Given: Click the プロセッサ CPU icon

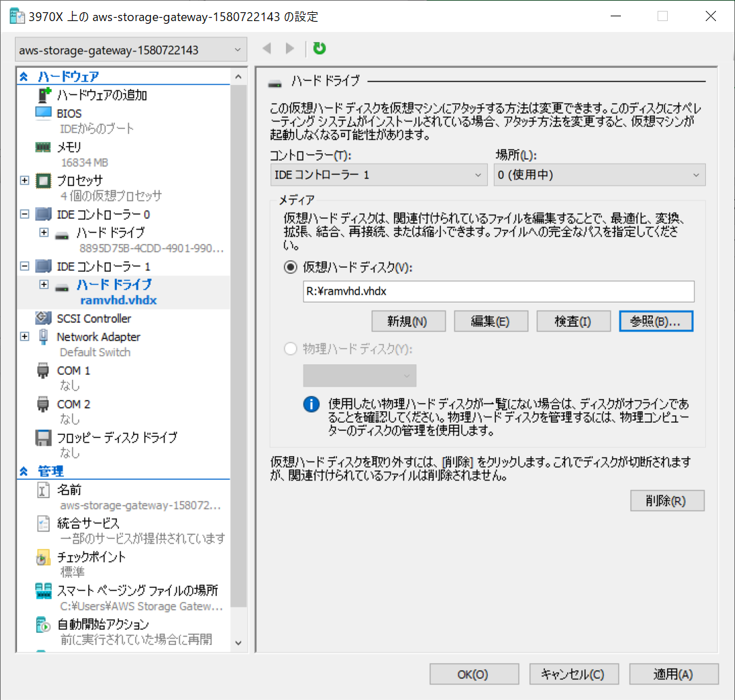Looking at the screenshot, I should 43,181.
